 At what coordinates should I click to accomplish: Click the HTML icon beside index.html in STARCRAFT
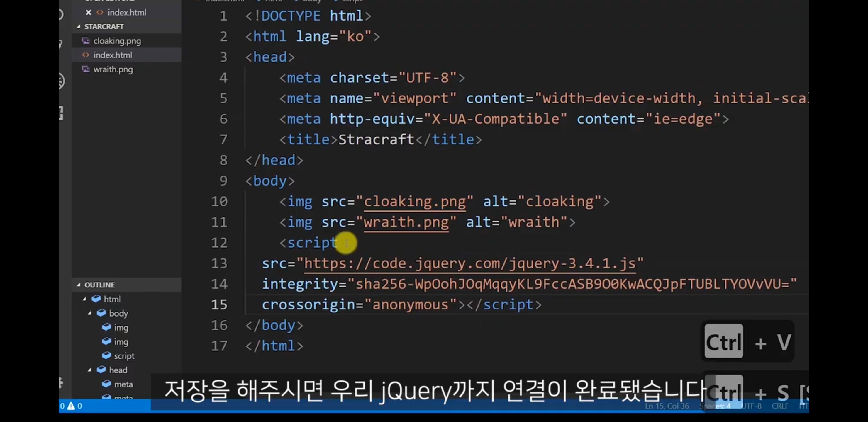point(86,55)
